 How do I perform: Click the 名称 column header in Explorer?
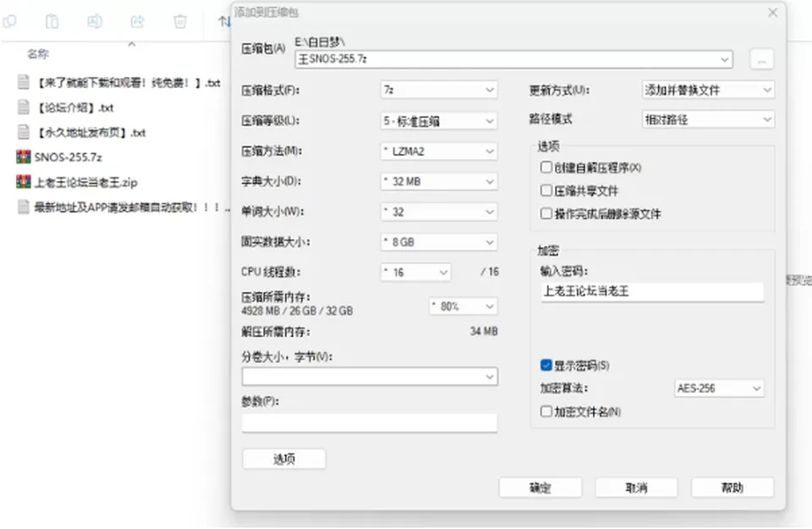(x=38, y=54)
